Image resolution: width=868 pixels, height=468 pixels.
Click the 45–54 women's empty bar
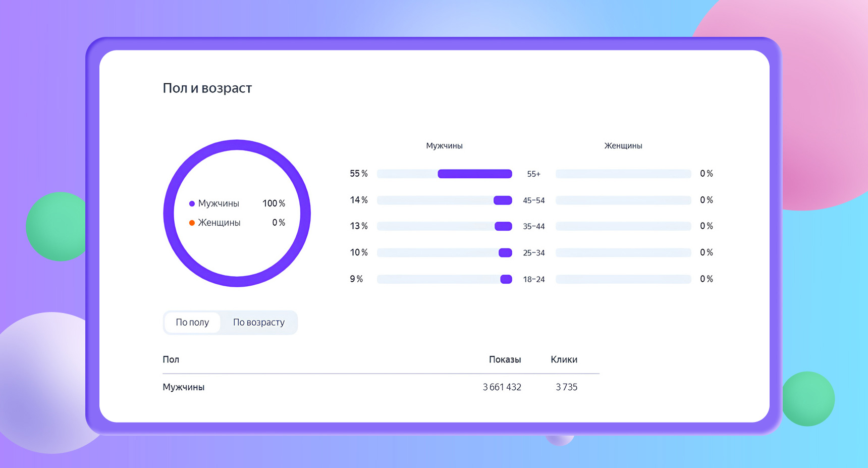click(x=623, y=200)
